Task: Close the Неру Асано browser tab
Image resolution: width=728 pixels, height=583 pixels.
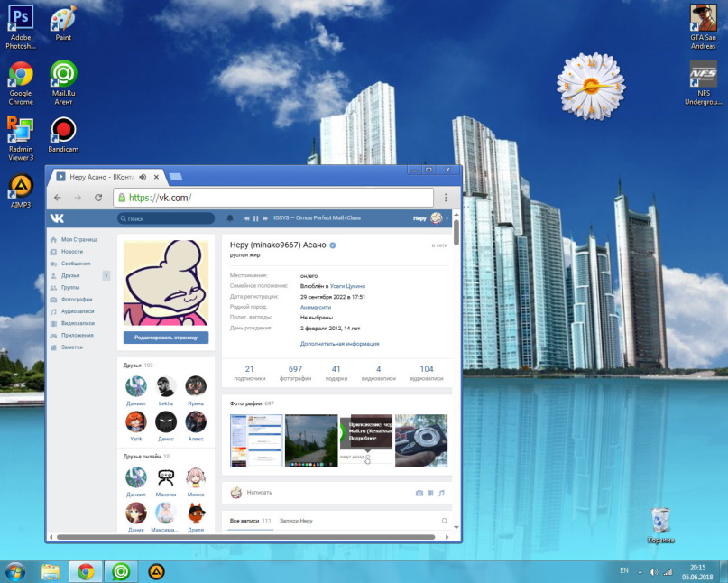Action: click(x=156, y=177)
